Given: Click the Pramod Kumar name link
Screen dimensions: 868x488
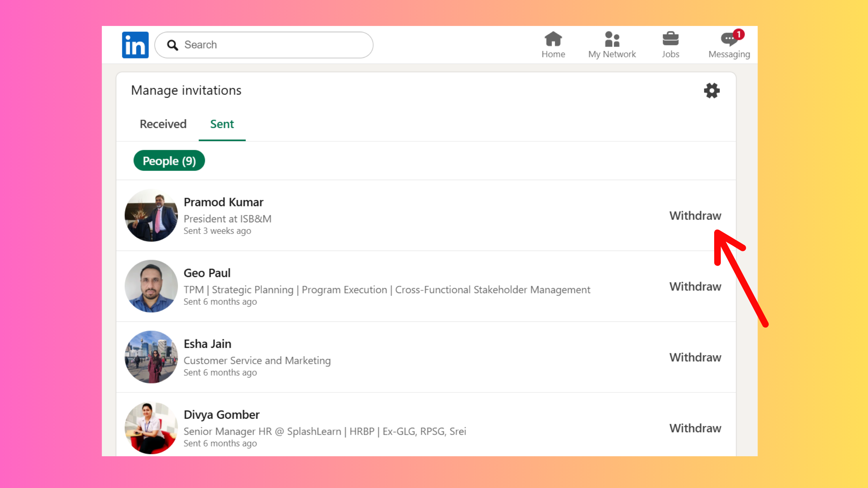Looking at the screenshot, I should (223, 202).
